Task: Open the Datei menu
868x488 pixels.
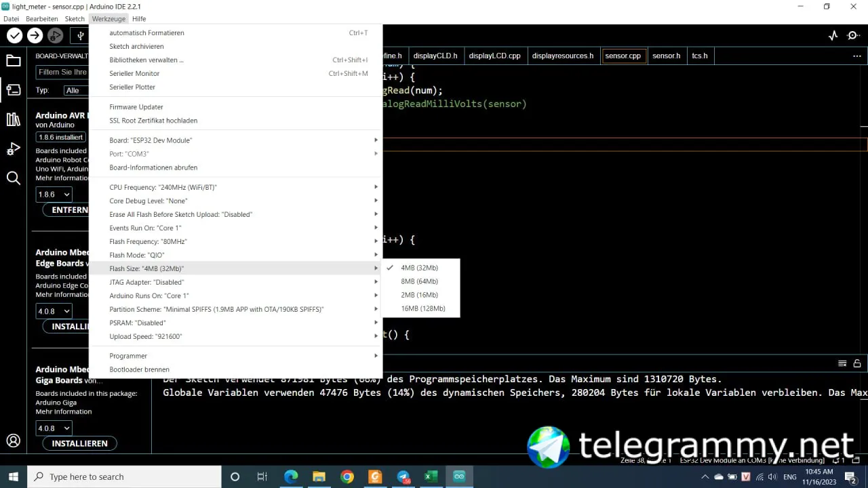Action: click(11, 19)
